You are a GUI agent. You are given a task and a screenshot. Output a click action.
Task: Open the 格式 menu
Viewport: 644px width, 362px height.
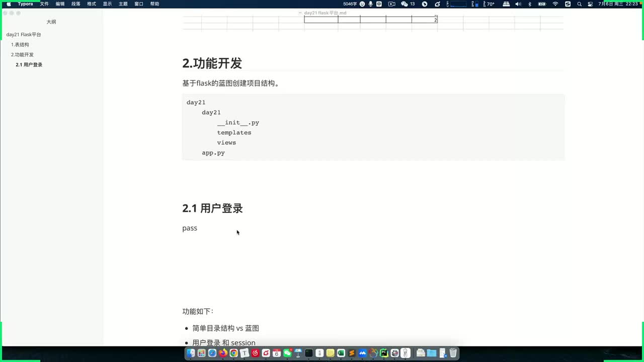coord(92,4)
